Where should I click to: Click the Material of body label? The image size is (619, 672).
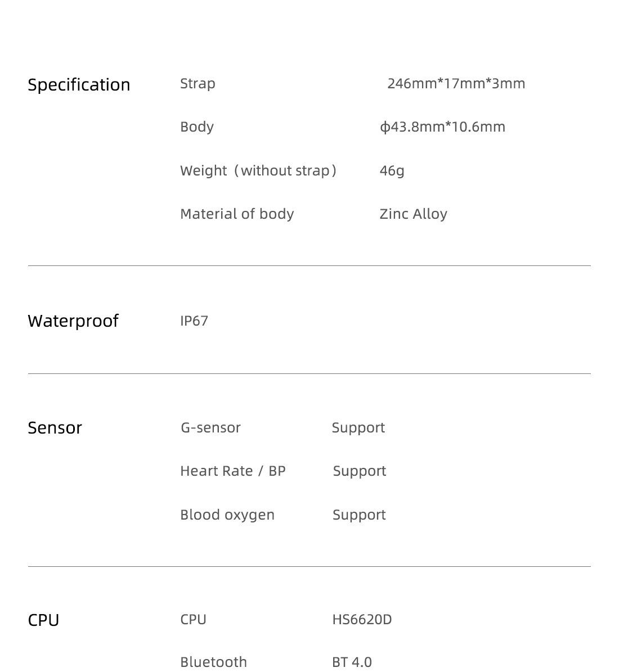237,214
